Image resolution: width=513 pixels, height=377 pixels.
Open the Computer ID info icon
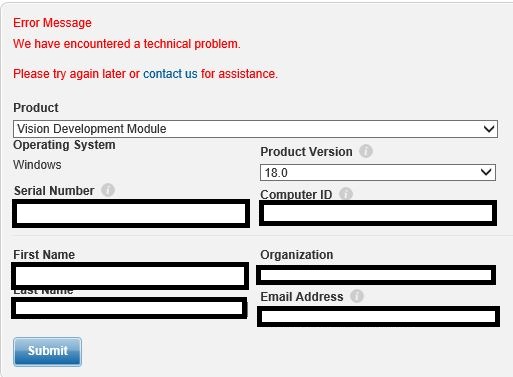point(346,194)
